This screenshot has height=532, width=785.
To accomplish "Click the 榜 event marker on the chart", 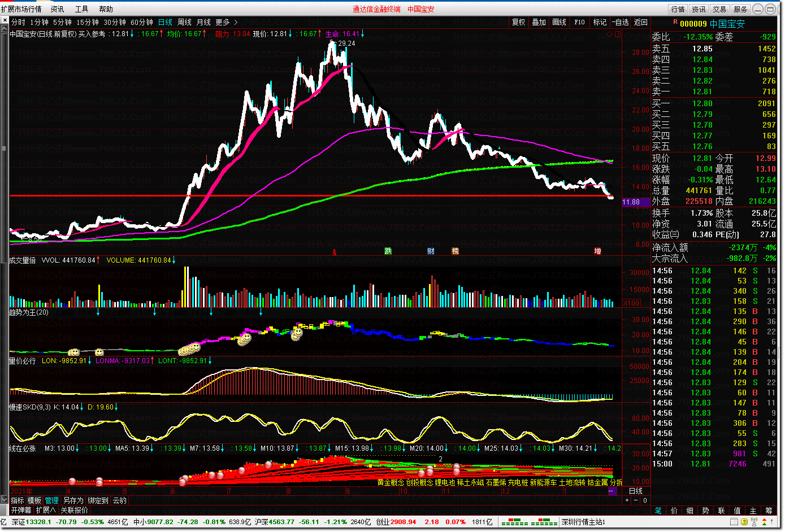I will (x=455, y=251).
